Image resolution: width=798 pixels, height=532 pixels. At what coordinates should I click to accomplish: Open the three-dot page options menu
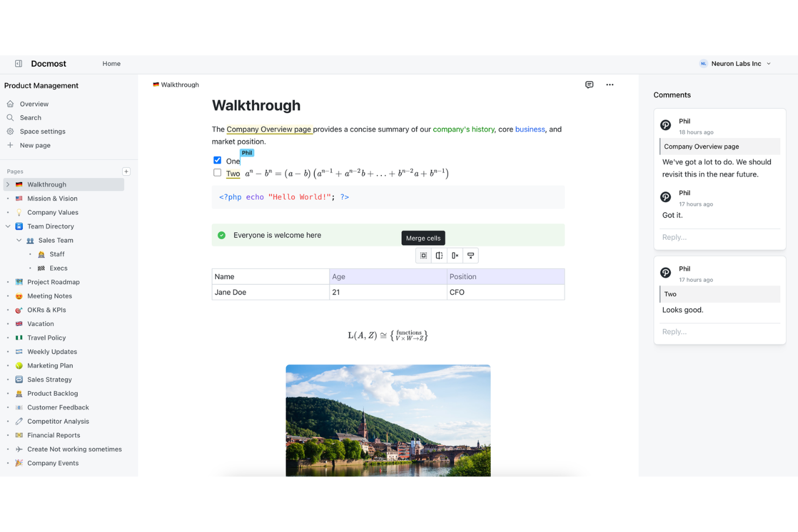(610, 85)
